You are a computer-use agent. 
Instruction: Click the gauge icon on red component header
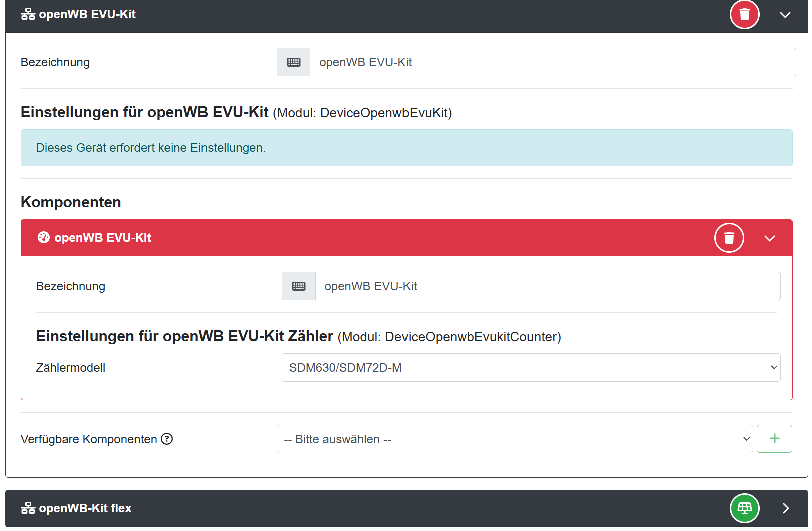pyautogui.click(x=44, y=237)
